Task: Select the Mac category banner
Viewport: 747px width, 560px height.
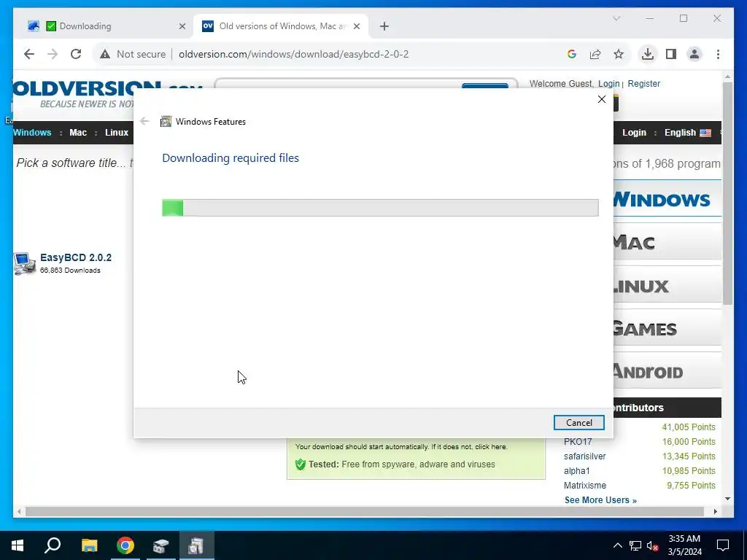Action: tap(667, 242)
